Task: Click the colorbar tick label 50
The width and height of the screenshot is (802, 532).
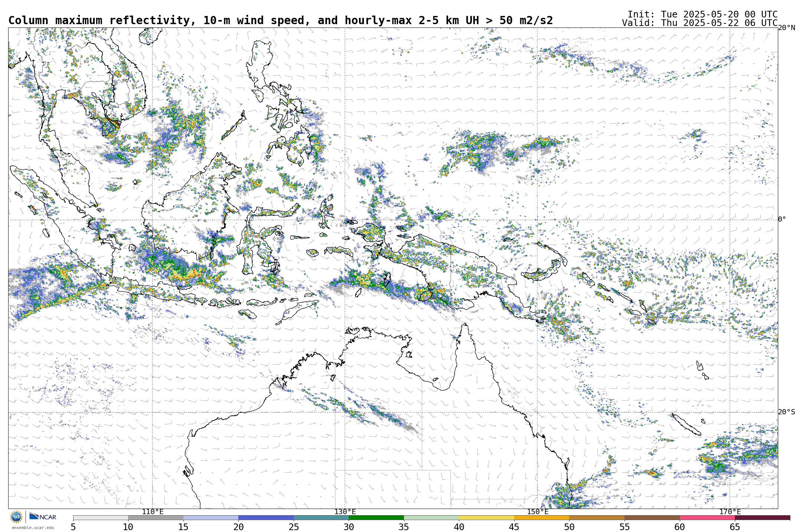Action: click(569, 527)
